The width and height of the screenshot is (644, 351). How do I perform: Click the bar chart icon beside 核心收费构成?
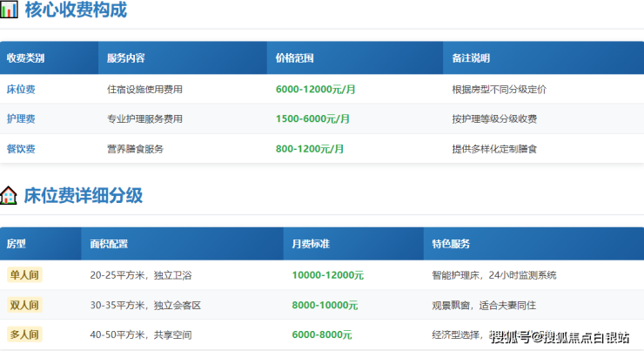(x=9, y=10)
